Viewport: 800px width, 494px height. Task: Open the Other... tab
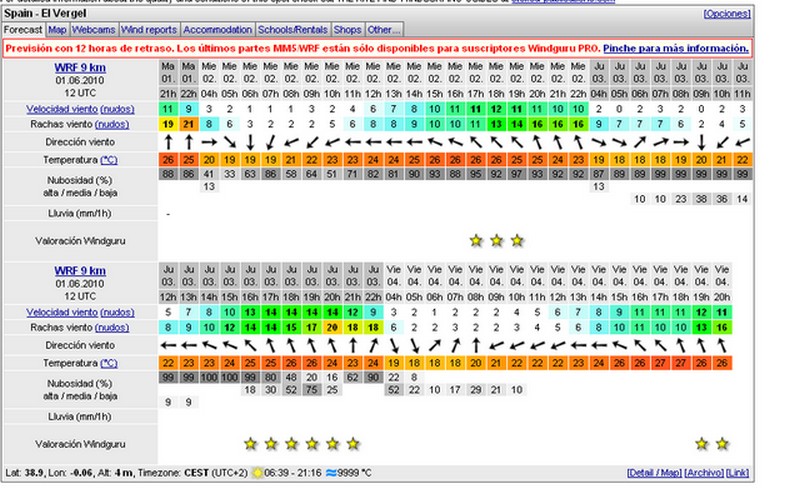(x=384, y=30)
